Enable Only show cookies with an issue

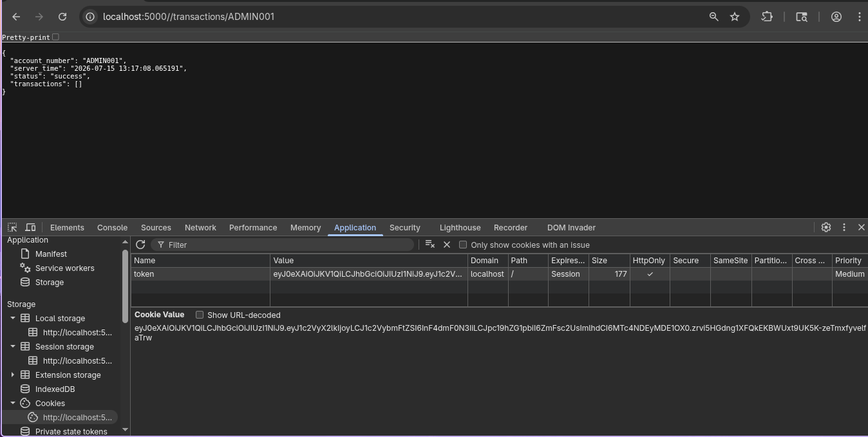click(462, 245)
